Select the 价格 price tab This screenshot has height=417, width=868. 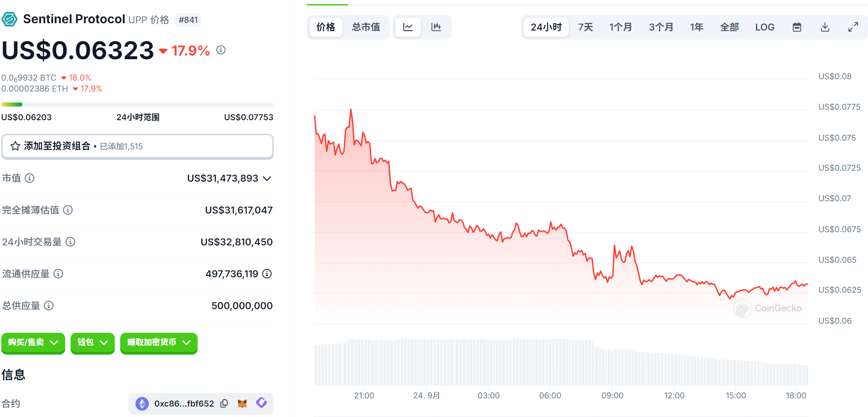tap(326, 27)
